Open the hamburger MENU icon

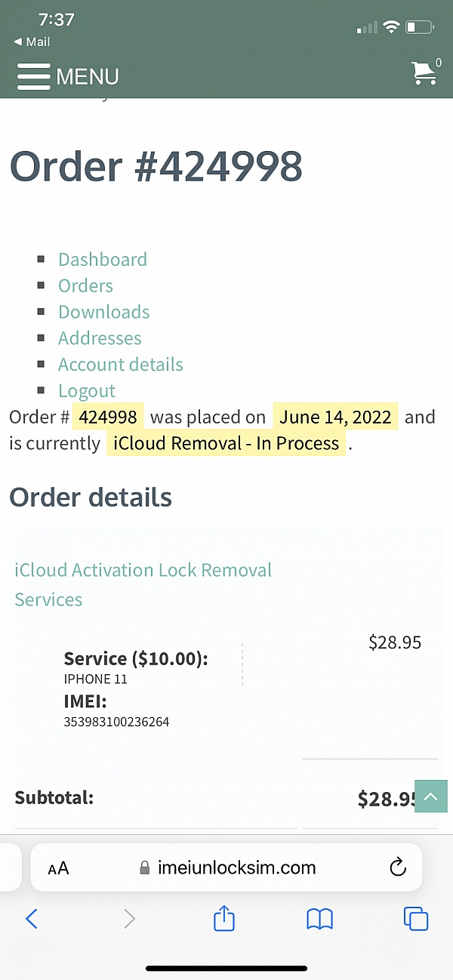pyautogui.click(x=33, y=76)
